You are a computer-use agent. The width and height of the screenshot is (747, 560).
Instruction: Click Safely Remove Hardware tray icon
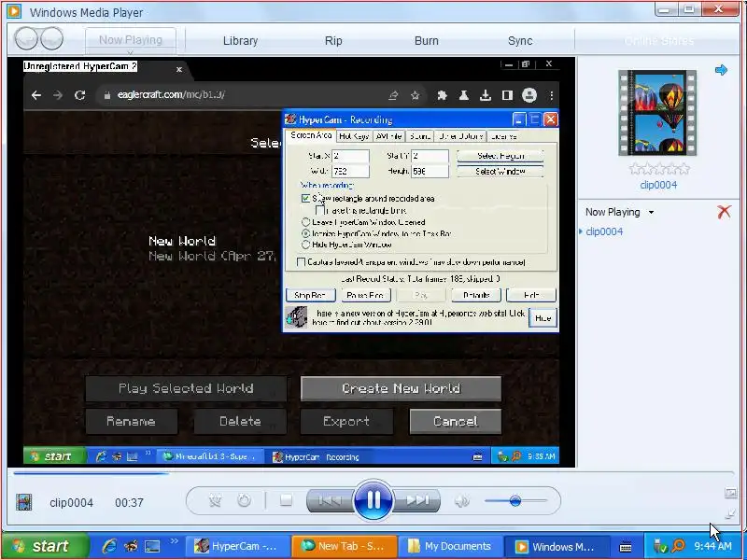coord(660,546)
